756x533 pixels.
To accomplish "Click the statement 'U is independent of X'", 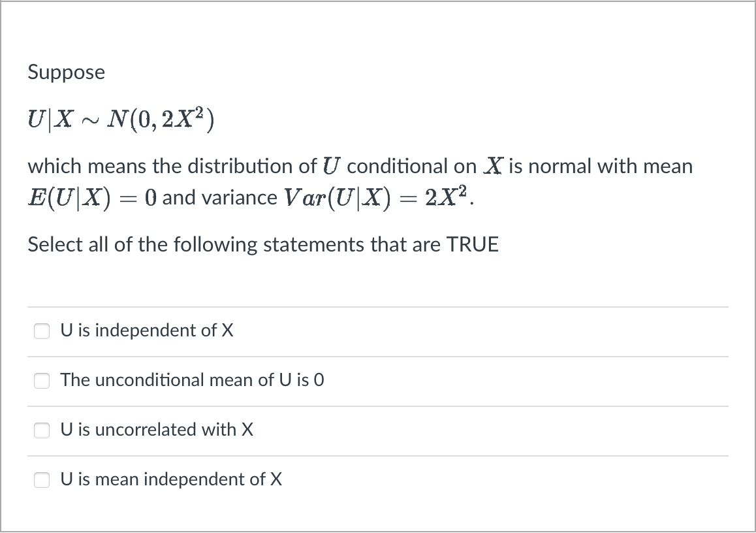I will click(x=146, y=331).
